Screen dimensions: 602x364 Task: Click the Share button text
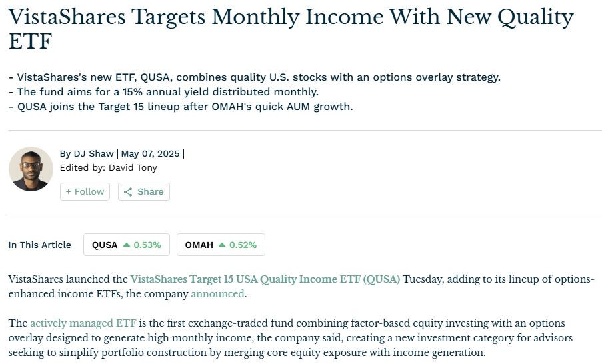(x=151, y=191)
